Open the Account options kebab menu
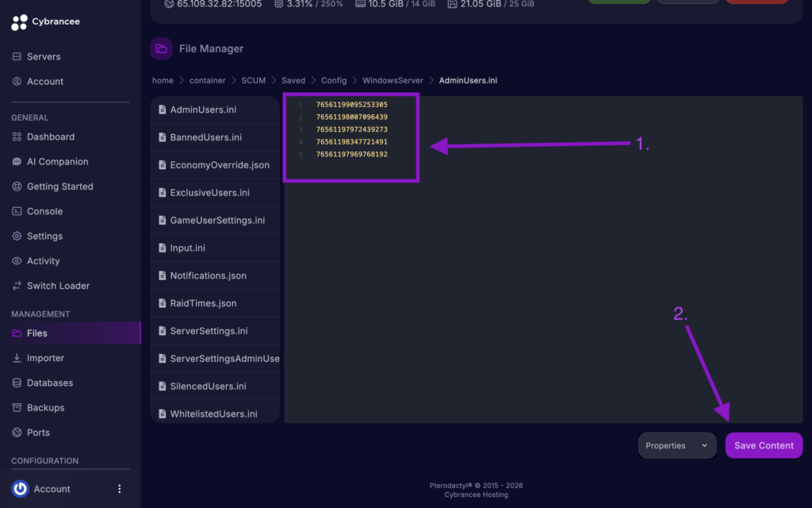The width and height of the screenshot is (812, 508). (x=119, y=488)
